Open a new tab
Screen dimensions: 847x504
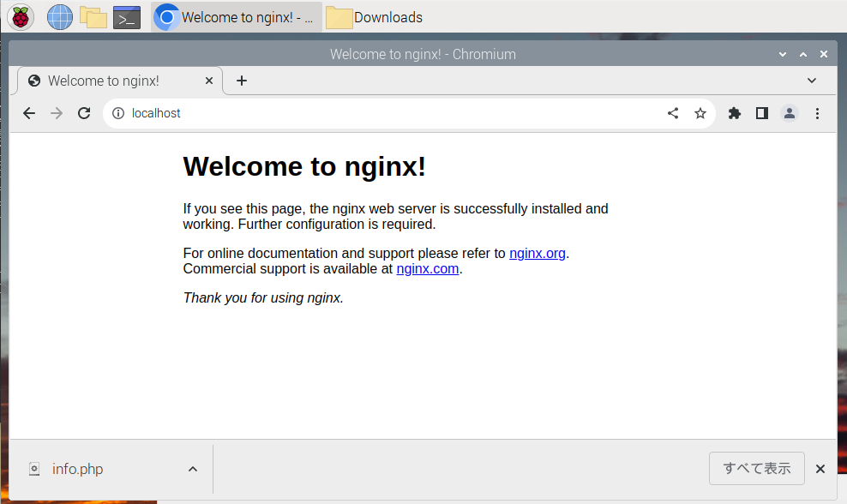(242, 81)
